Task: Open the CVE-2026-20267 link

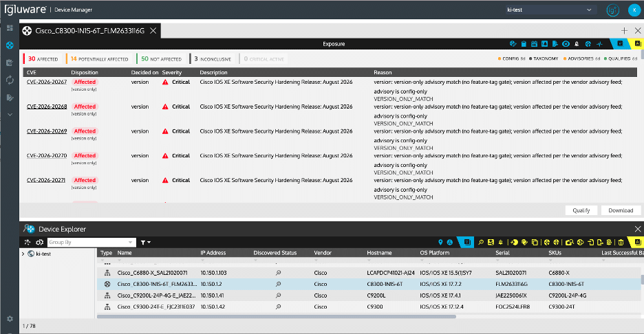Action: coord(46,82)
